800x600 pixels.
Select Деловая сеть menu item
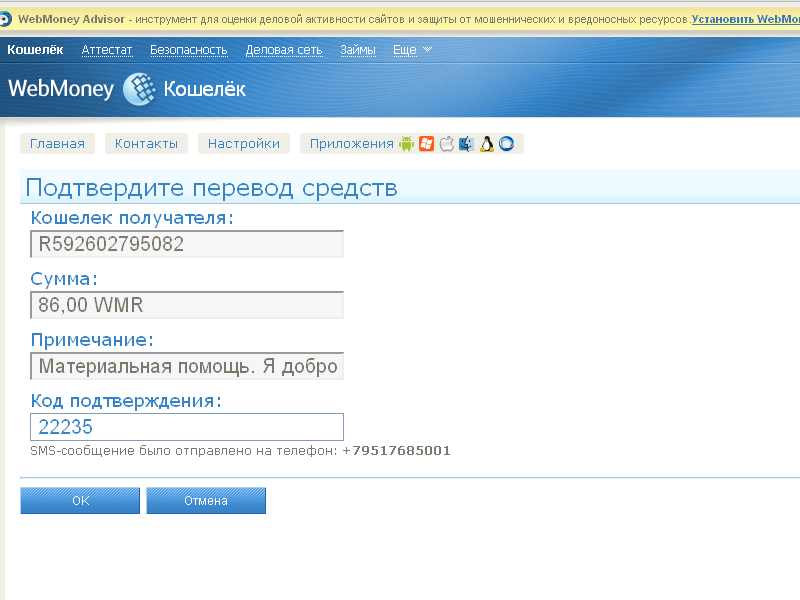pyautogui.click(x=284, y=50)
